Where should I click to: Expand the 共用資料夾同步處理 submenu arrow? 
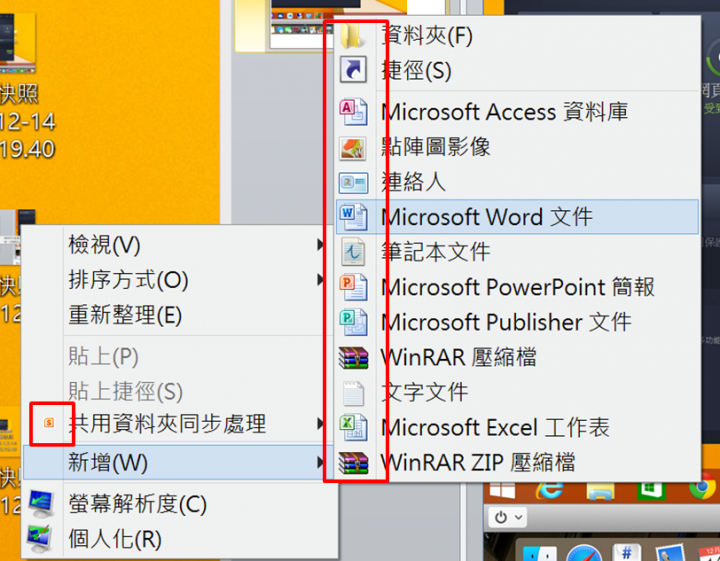pos(320,423)
